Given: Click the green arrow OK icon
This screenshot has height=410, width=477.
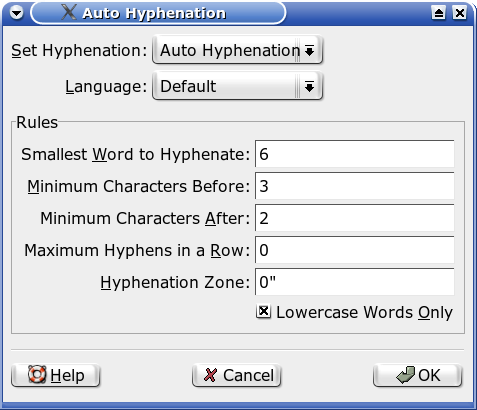Looking at the screenshot, I should point(406,374).
